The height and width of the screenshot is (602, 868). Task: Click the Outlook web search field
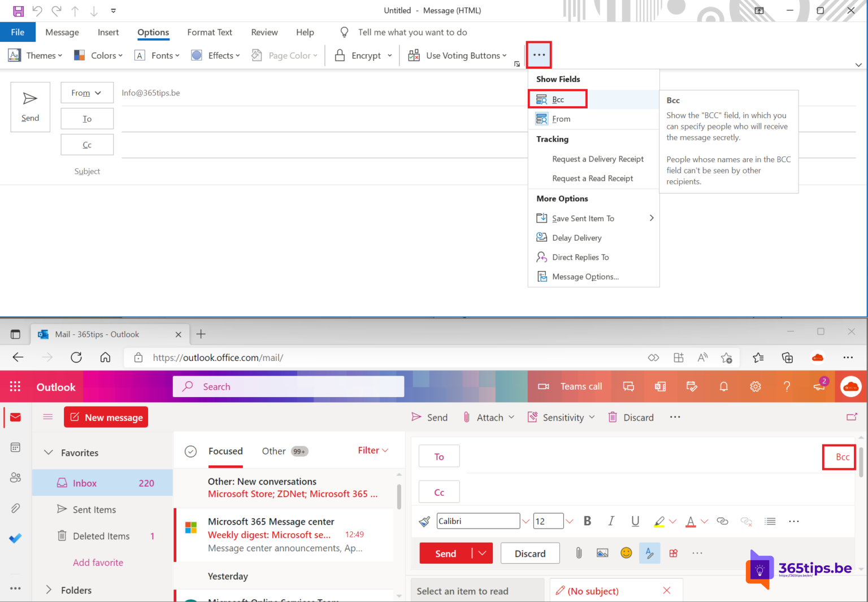pyautogui.click(x=288, y=386)
